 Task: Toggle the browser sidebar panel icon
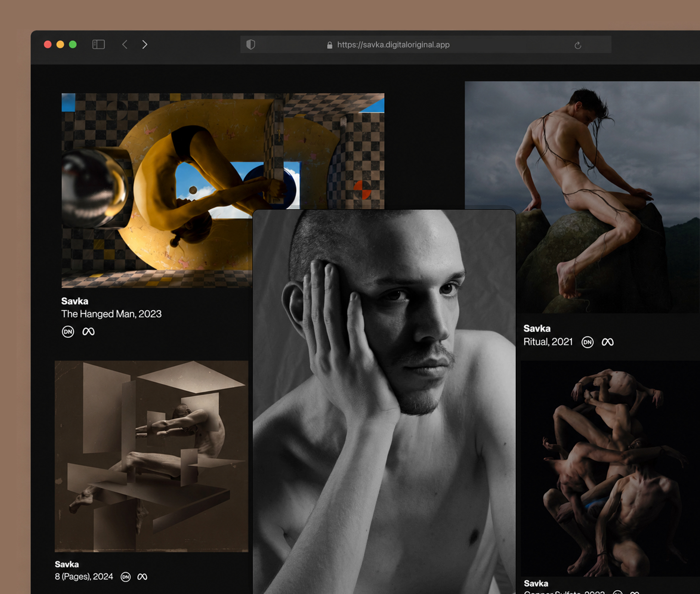pyautogui.click(x=99, y=45)
